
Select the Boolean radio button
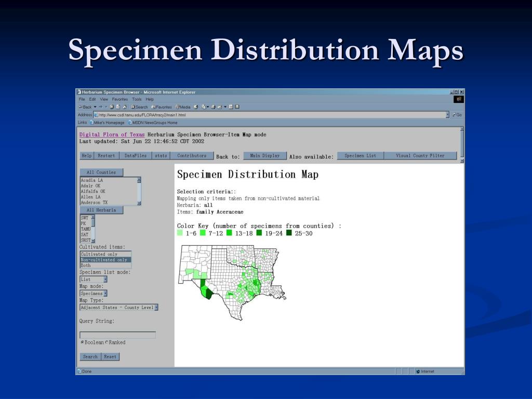pyautogui.click(x=82, y=342)
